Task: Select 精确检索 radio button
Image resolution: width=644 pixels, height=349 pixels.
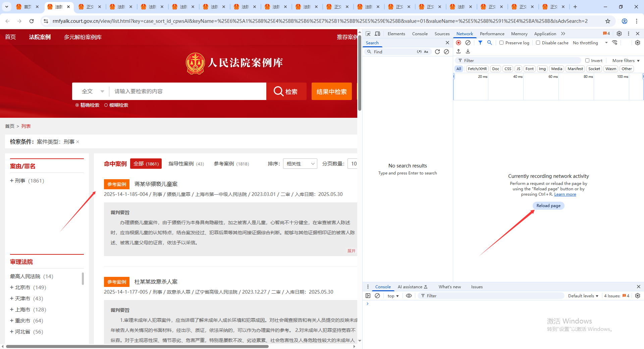Action: click(77, 105)
